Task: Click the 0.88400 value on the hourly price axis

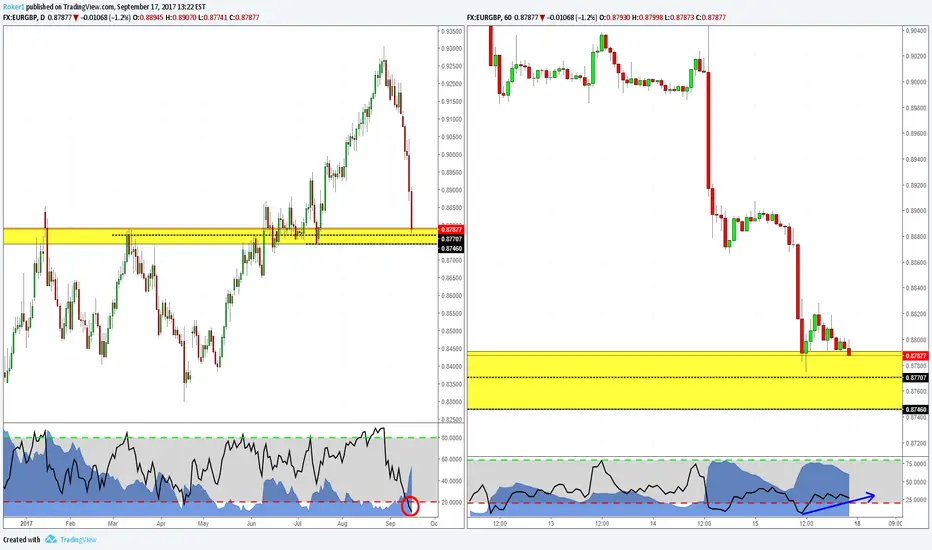Action: [x=916, y=288]
